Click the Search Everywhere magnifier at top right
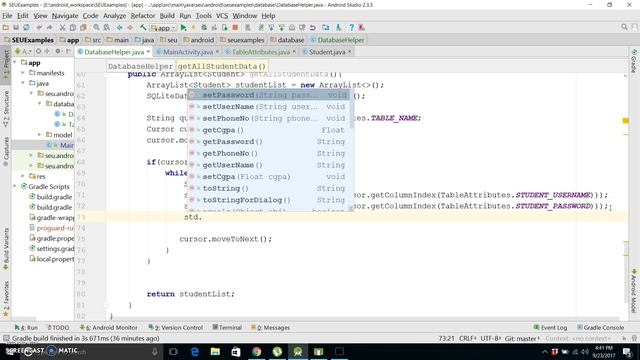Image resolution: width=640 pixels, height=360 pixels. [x=624, y=27]
